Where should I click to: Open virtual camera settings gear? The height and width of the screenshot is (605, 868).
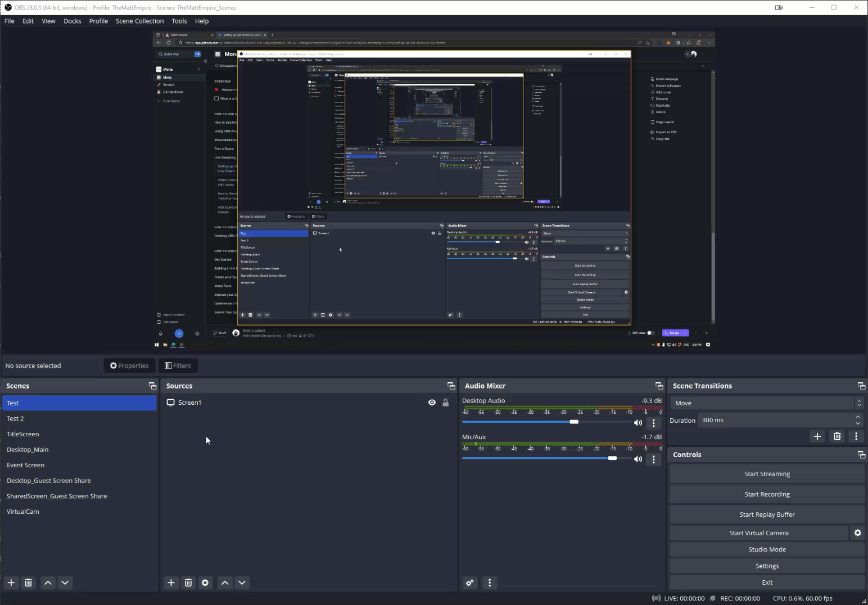pos(858,532)
